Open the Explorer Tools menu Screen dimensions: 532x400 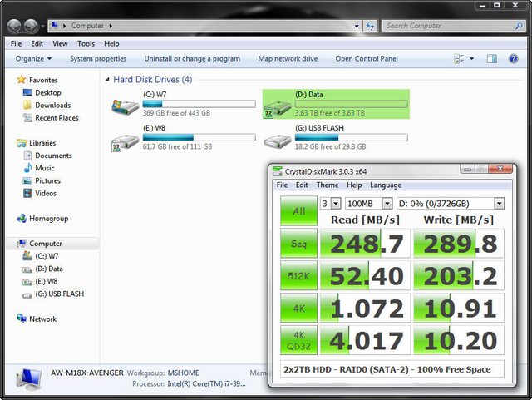coord(86,44)
